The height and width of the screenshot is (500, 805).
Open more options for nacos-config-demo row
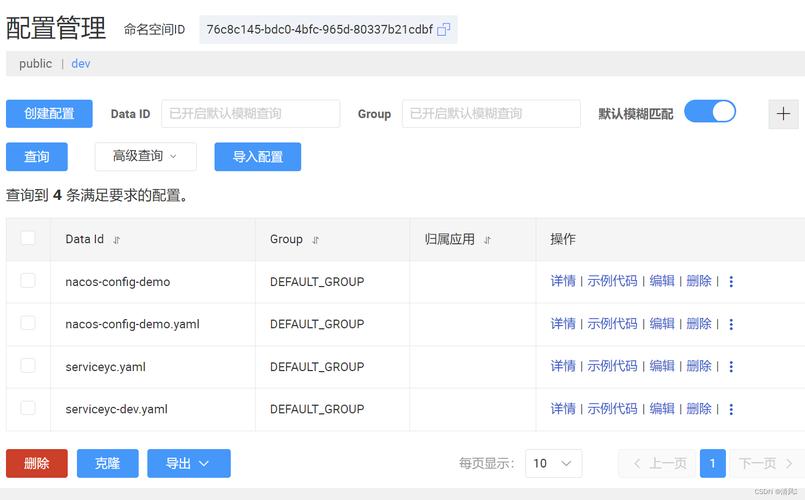click(731, 281)
